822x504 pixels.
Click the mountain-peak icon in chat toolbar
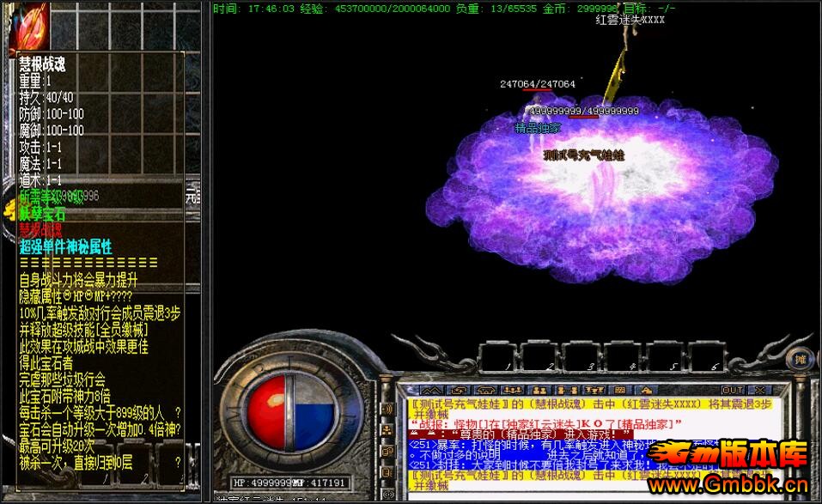coord(432,390)
